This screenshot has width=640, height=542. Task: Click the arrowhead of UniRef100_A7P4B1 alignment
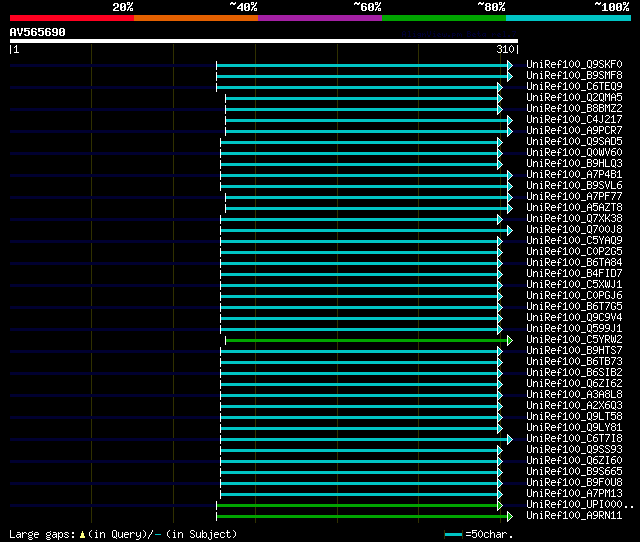pyautogui.click(x=510, y=175)
